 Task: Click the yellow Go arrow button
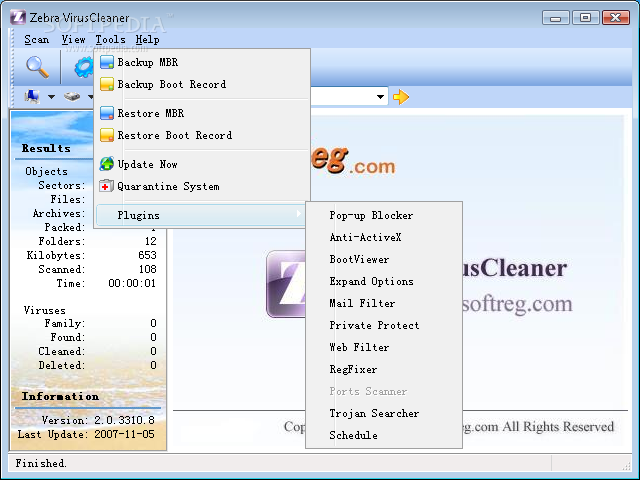[x=401, y=97]
